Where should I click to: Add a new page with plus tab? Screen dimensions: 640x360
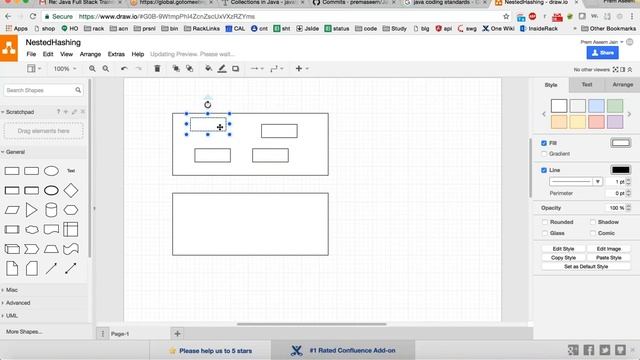[x=177, y=333]
